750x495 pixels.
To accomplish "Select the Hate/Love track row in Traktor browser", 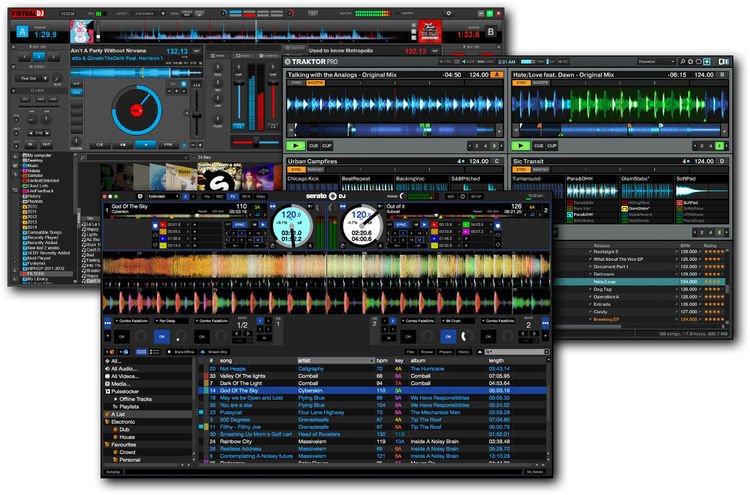I will [641, 282].
